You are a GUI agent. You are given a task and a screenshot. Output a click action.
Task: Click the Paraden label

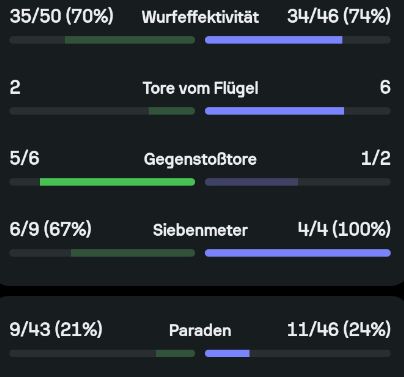[x=200, y=330]
